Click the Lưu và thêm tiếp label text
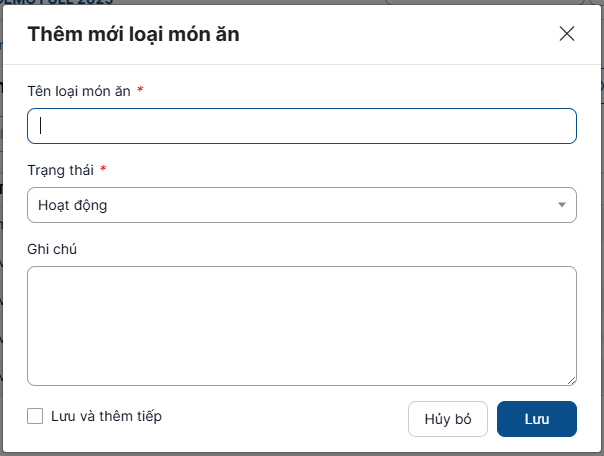The image size is (604, 456). (106, 416)
